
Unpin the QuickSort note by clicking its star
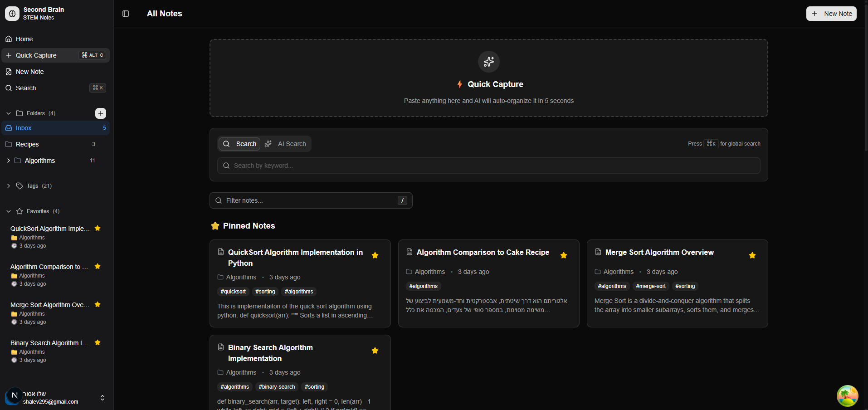pyautogui.click(x=375, y=255)
